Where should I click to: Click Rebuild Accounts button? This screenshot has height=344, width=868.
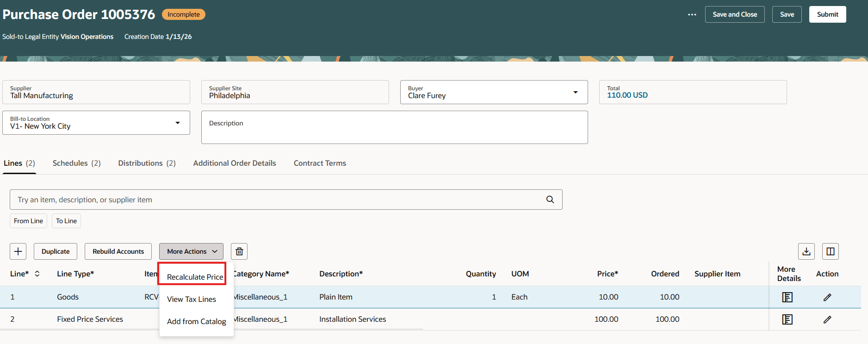coord(118,251)
